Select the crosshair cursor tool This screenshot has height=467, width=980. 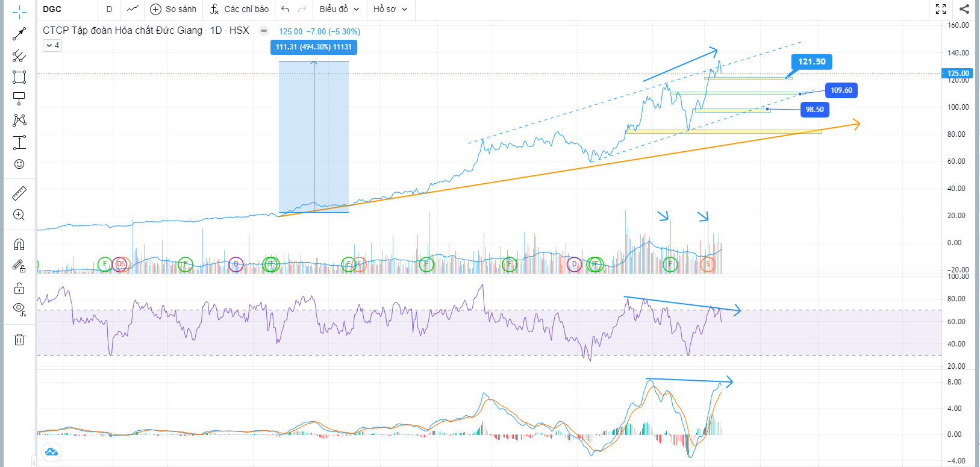19,12
